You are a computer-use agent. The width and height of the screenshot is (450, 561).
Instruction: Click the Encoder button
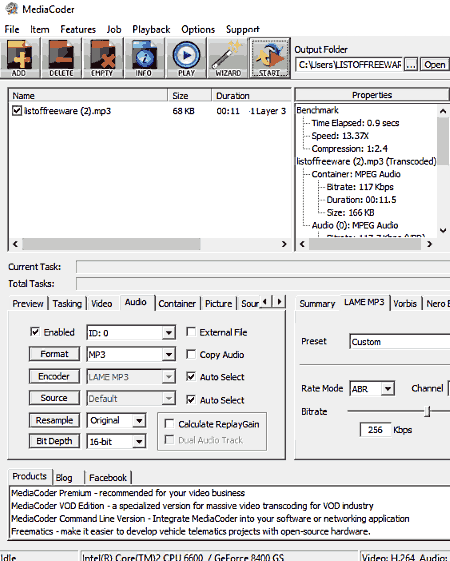tap(54, 376)
